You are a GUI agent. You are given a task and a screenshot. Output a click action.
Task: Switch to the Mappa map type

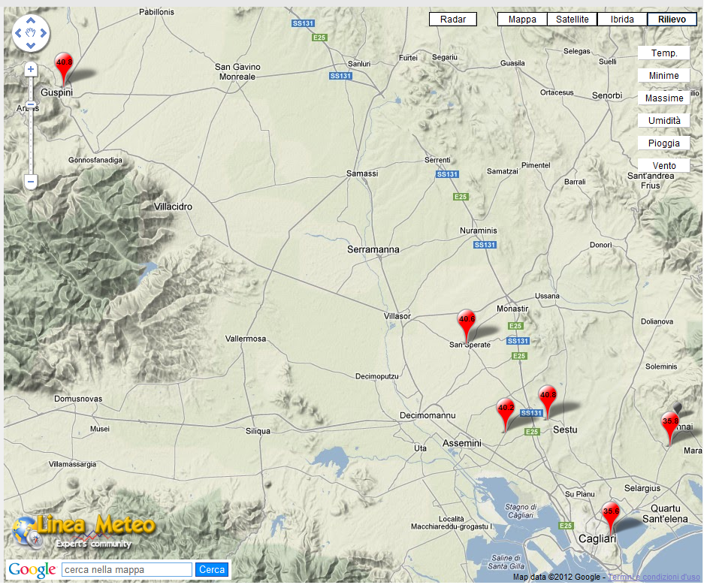tap(522, 20)
